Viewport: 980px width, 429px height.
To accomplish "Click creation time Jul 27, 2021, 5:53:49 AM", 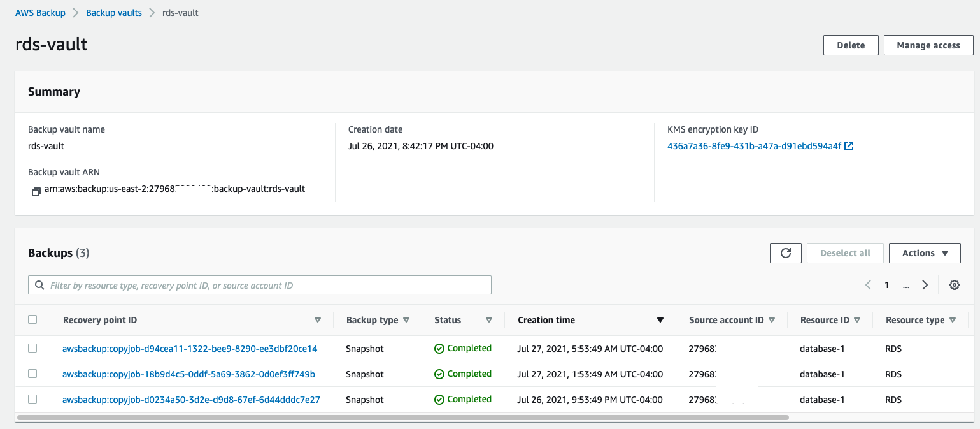I will (x=590, y=349).
